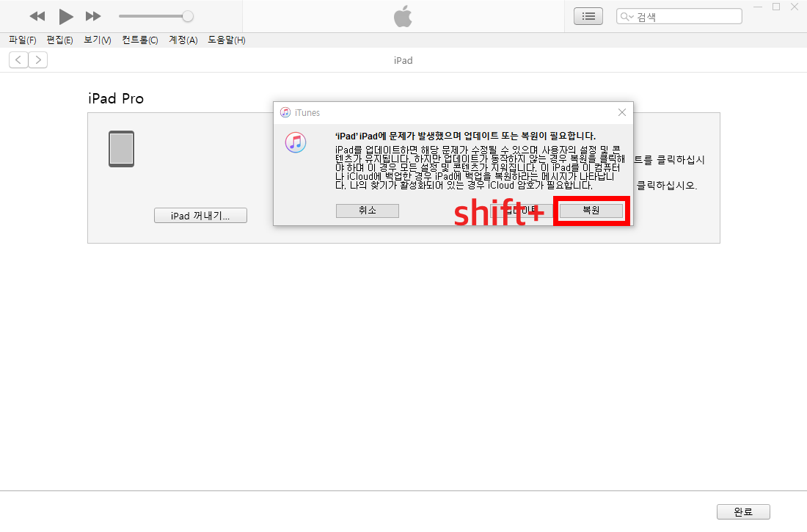Click the iPad device icon
Image resolution: width=807 pixels, height=532 pixels.
pyautogui.click(x=122, y=149)
